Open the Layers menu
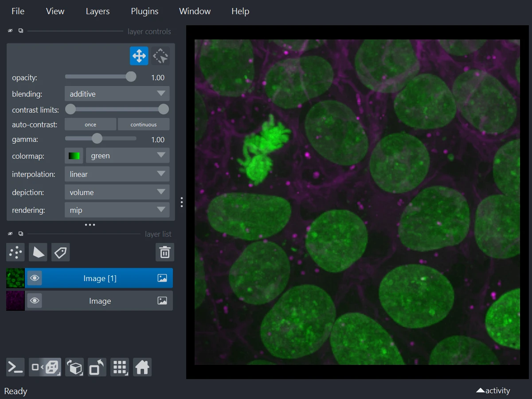Viewport: 532px width, 399px height. 98,11
